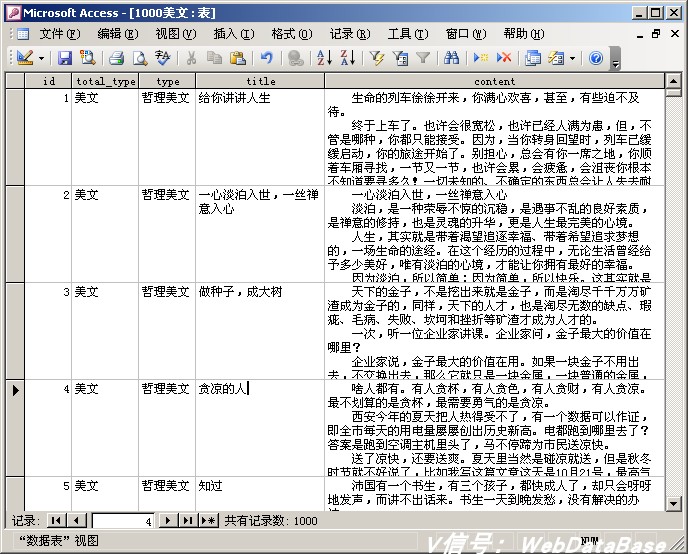Open the View button dropdown arrow
The width and height of the screenshot is (688, 554).
pyautogui.click(x=41, y=58)
